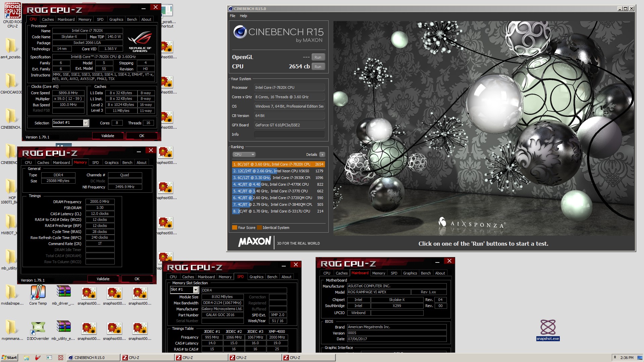Click the DRAM Frequency 2000.0 MHz value
The height and width of the screenshot is (362, 644).
point(100,201)
